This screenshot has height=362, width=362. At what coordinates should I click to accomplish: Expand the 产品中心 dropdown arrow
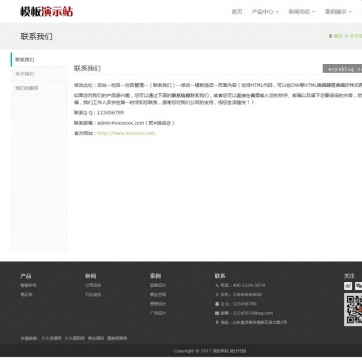(x=277, y=12)
